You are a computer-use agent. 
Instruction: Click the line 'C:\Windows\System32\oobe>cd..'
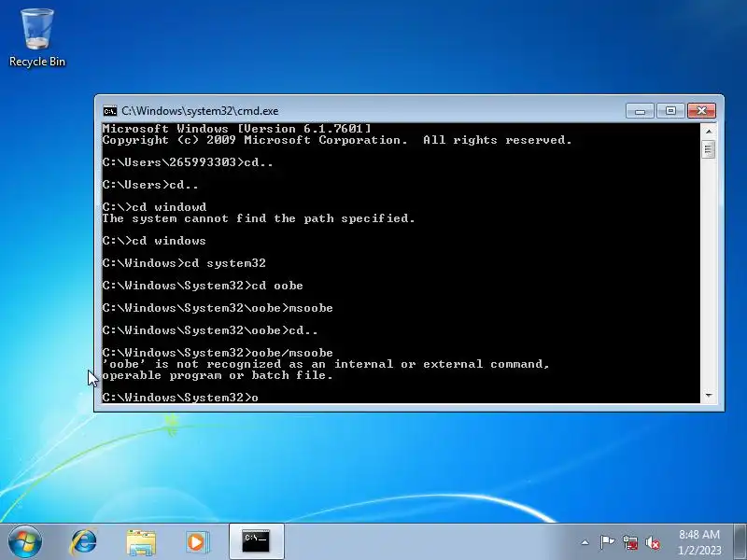click(210, 330)
